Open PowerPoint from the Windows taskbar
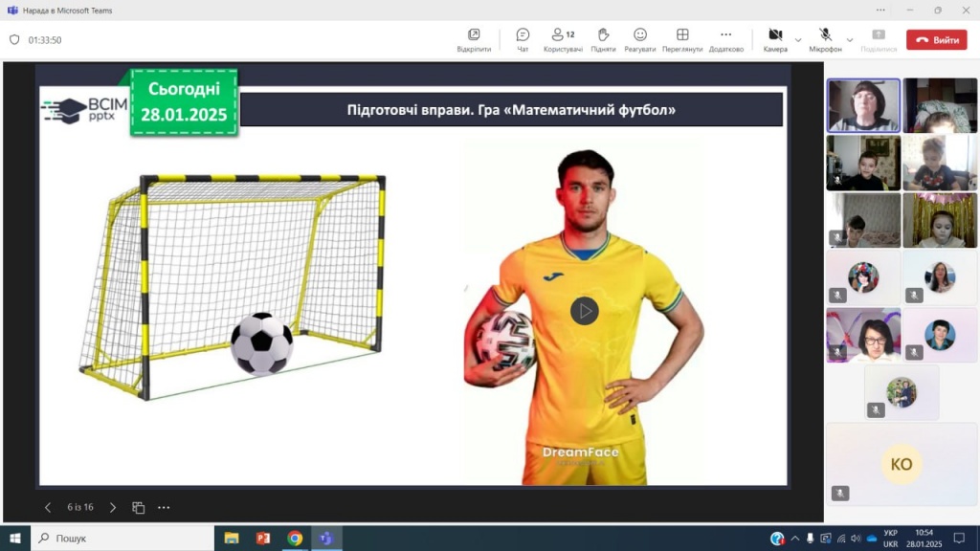This screenshot has height=551, width=980. point(263,538)
